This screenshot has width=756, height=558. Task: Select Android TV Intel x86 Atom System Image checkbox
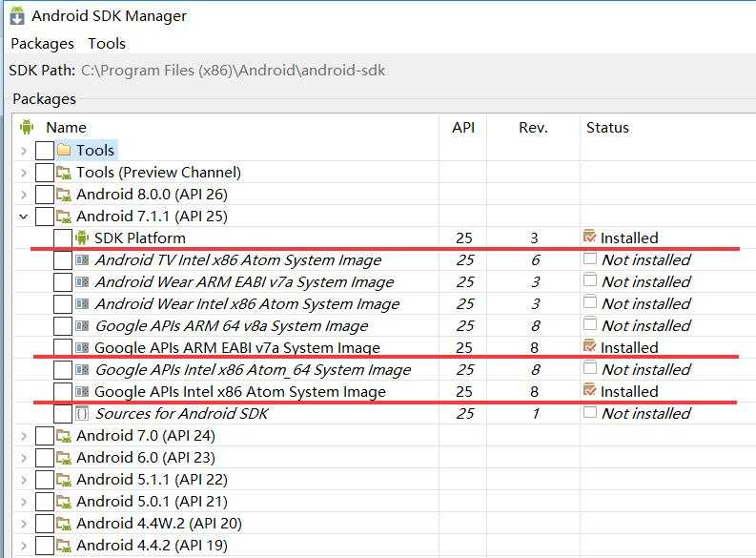tap(63, 260)
